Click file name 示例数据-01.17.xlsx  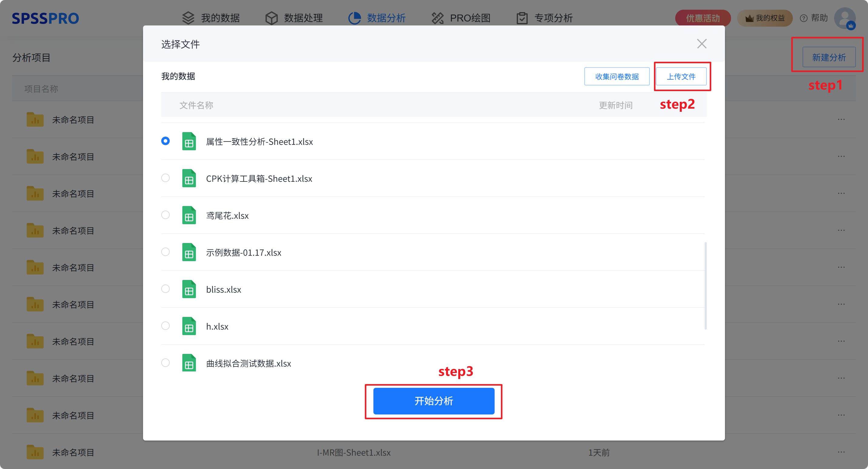(244, 253)
